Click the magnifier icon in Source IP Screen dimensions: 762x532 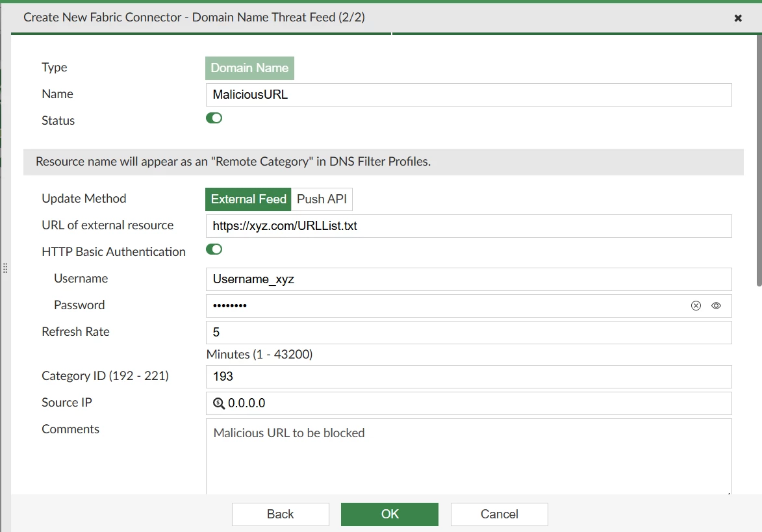click(x=219, y=403)
